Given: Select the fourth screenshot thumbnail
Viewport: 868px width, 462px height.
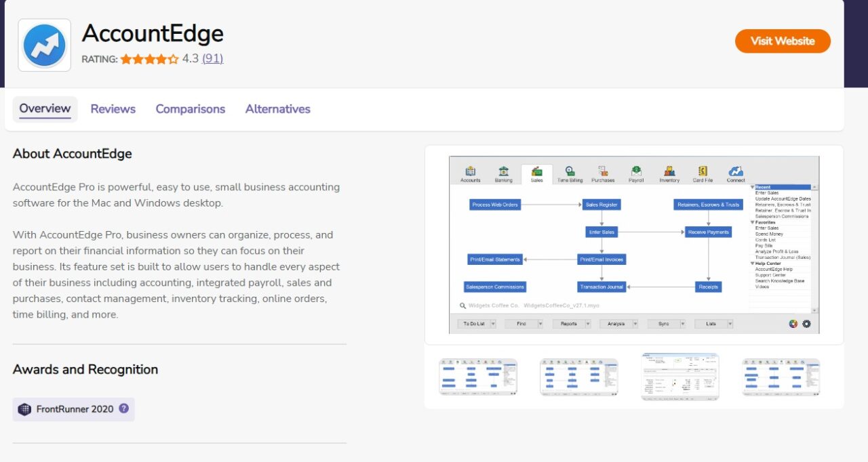Looking at the screenshot, I should [x=781, y=377].
